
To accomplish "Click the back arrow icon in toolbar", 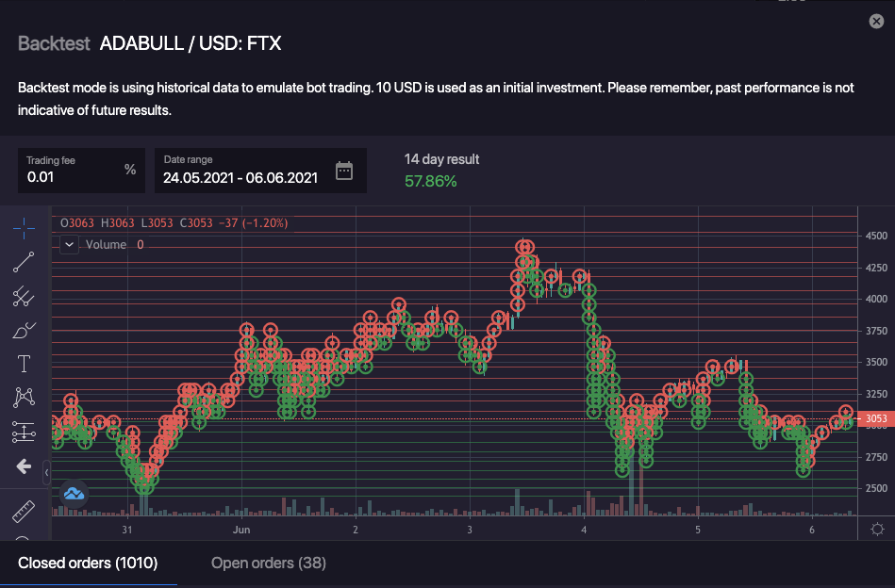I will (25, 466).
